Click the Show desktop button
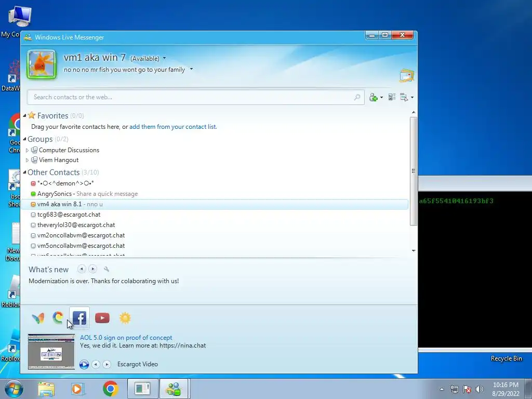This screenshot has width=532, height=399. tap(529, 389)
